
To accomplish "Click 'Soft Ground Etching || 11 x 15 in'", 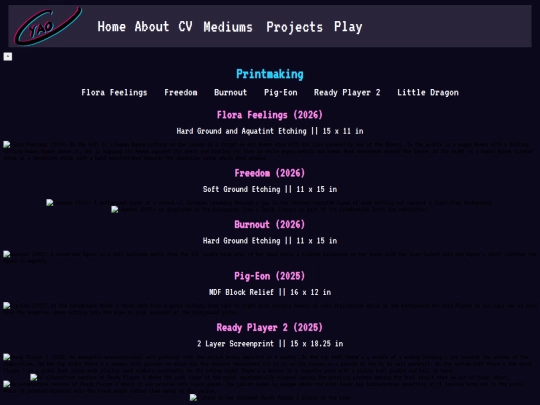I will [270, 189].
